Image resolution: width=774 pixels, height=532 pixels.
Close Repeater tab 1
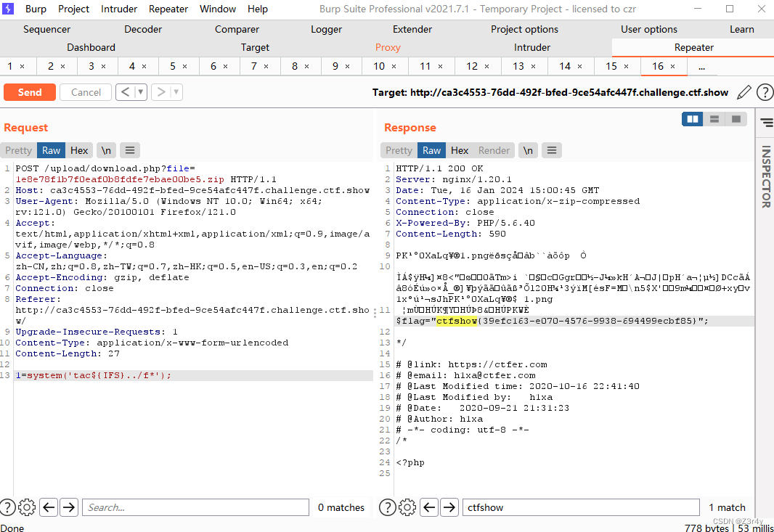pos(23,66)
